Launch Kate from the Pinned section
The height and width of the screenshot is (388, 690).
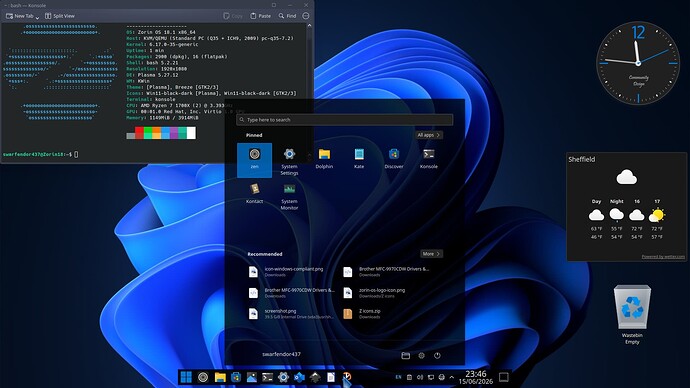coord(359,159)
